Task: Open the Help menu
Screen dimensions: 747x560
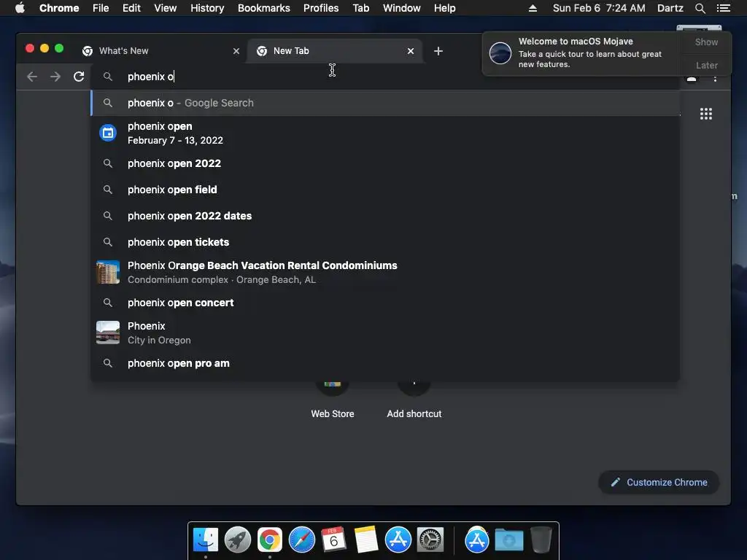Action: (x=444, y=8)
